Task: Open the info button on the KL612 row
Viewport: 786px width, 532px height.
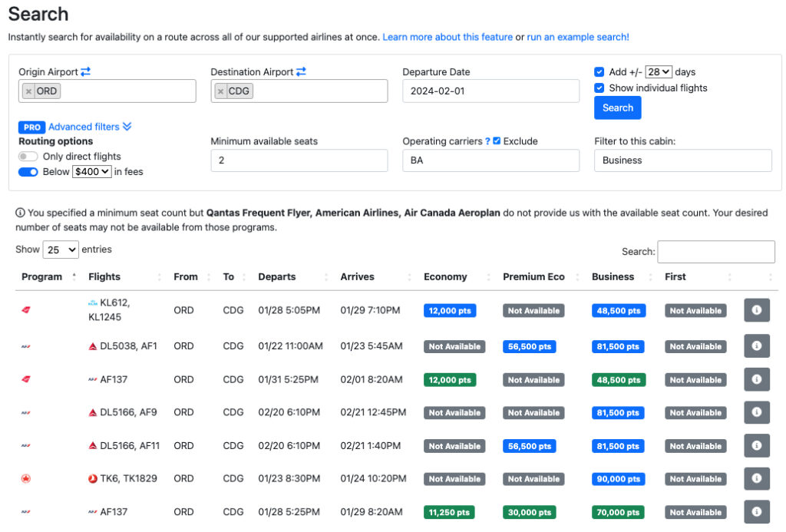Action: 757,310
